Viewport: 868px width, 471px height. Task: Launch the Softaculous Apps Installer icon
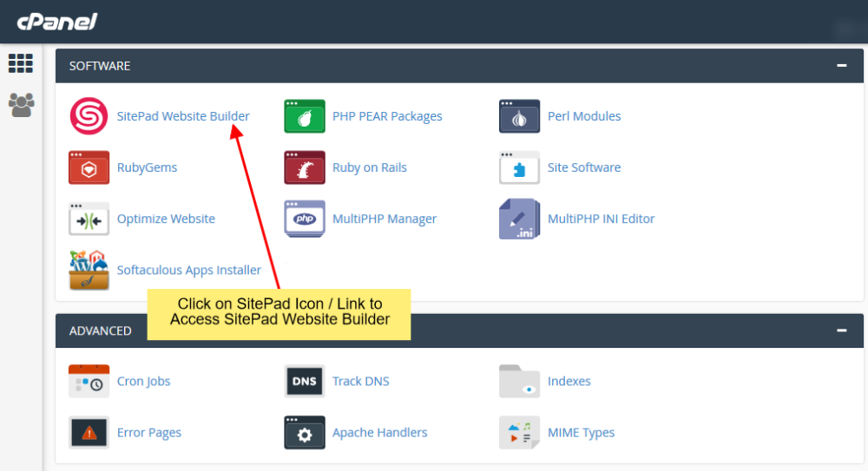[x=89, y=270]
